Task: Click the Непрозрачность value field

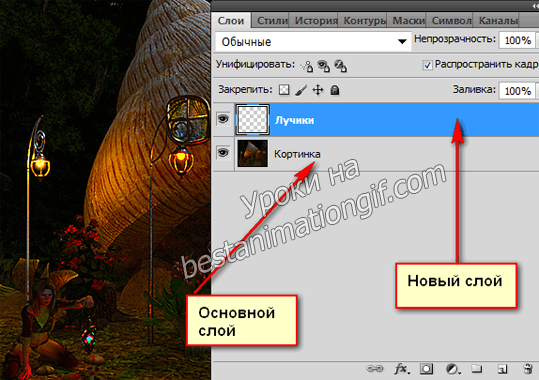Action: tap(518, 40)
